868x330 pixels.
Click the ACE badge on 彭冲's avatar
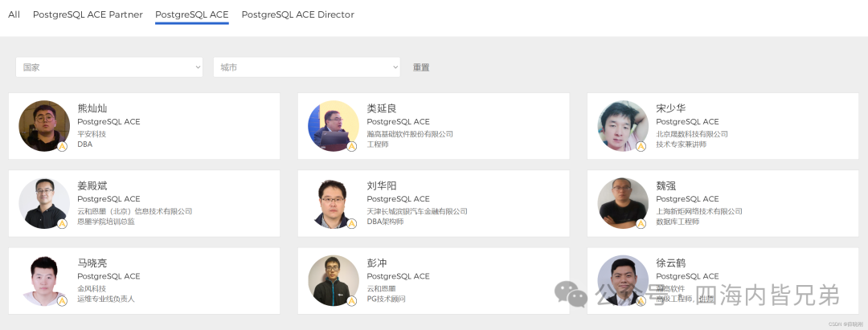tap(351, 301)
